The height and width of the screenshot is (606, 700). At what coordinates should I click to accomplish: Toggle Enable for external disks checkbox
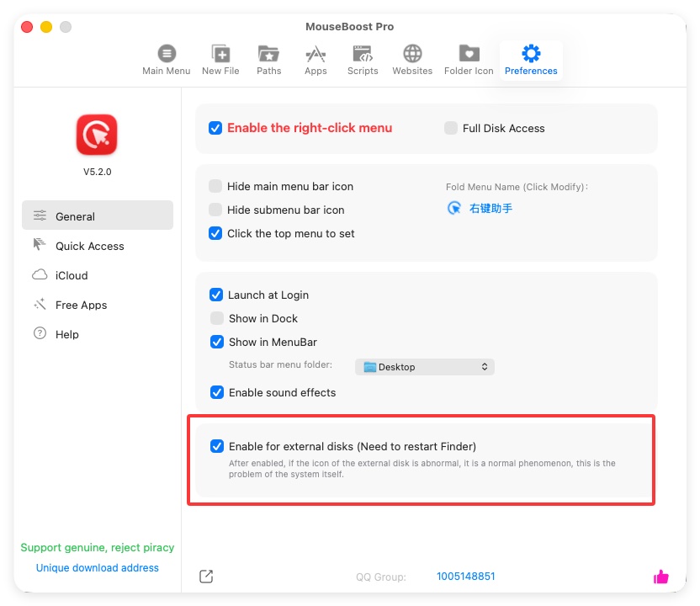click(x=217, y=446)
